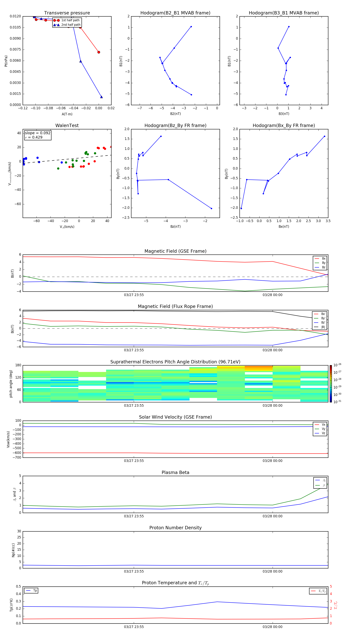Click the 'Vsw(km/s)' y-axis label
Screen dimensions: 351x644
[8, 439]
